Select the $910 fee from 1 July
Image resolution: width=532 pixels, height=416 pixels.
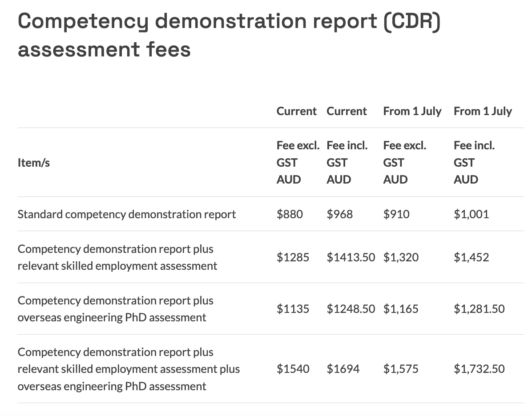tap(396, 214)
